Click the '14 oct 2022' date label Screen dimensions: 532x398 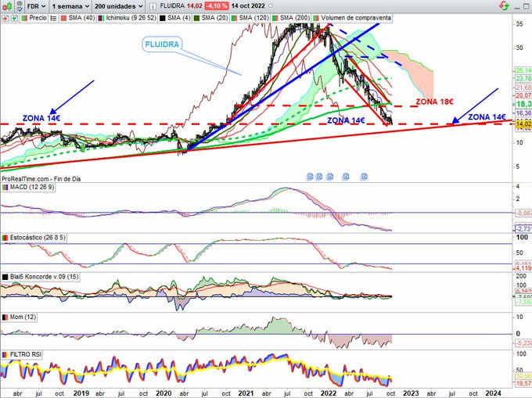[248, 6]
